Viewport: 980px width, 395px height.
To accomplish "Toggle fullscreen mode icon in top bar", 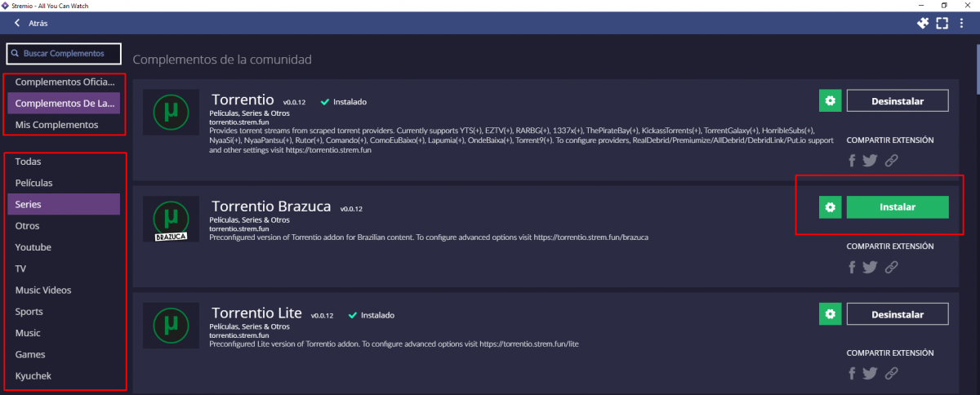I will [942, 23].
